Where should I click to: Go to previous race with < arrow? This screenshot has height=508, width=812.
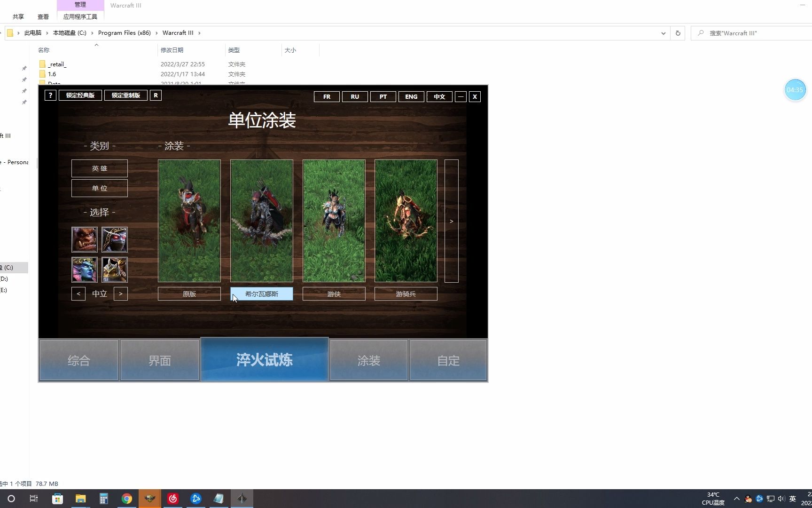tap(78, 294)
